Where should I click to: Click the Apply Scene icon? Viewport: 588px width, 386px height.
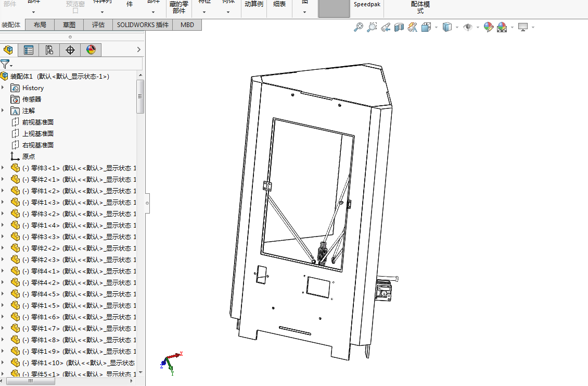pos(502,27)
